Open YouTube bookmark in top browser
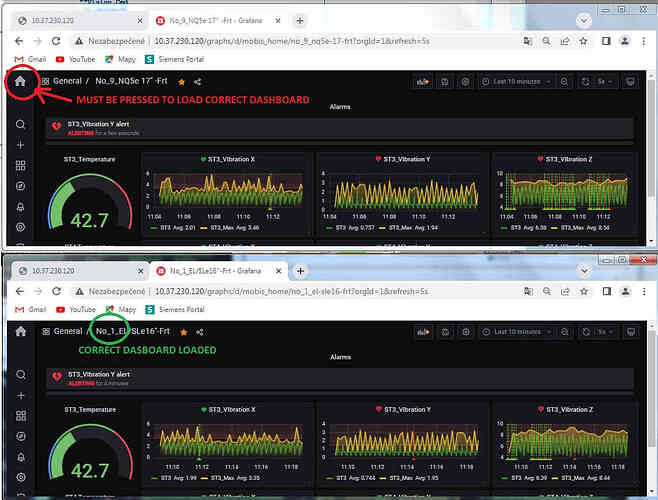This screenshot has width=658, height=500. 76,59
